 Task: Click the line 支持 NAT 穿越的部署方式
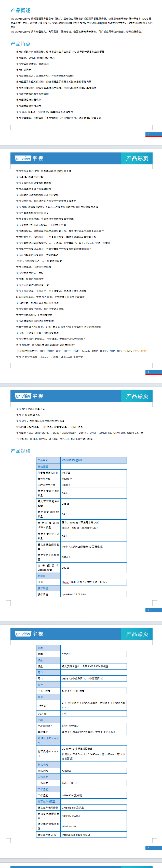pyautogui.click(x=30, y=409)
